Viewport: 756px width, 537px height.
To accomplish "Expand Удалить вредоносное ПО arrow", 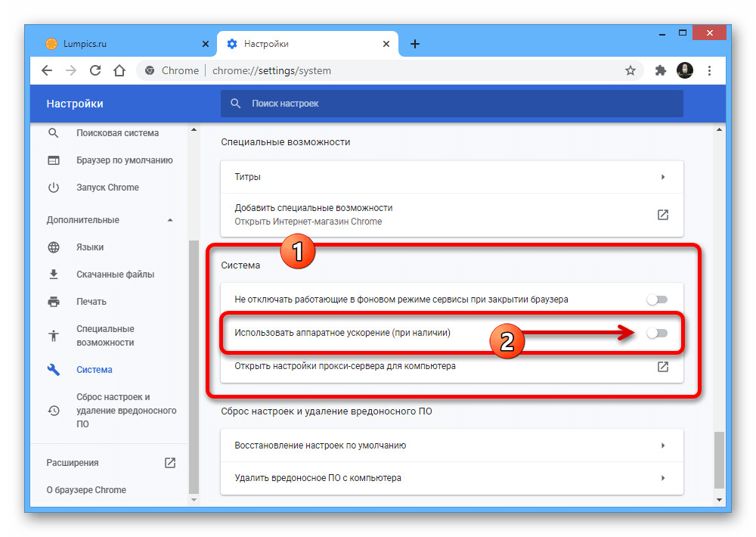I will (663, 478).
